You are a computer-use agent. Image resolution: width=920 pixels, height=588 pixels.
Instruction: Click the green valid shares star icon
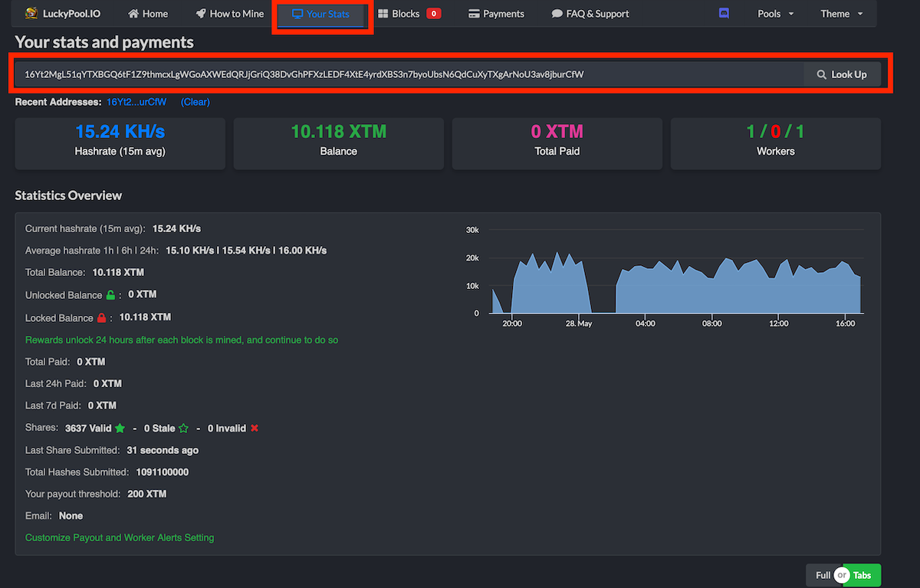pyautogui.click(x=120, y=428)
